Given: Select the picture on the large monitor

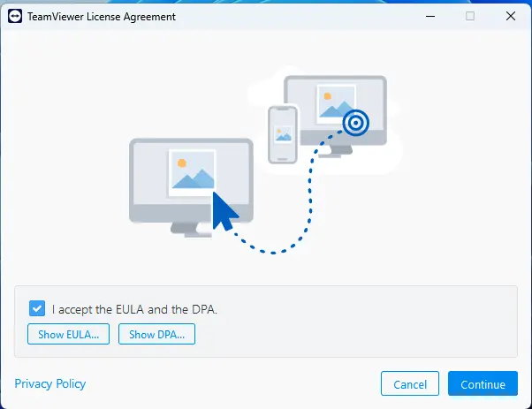Looking at the screenshot, I should 193,173.
